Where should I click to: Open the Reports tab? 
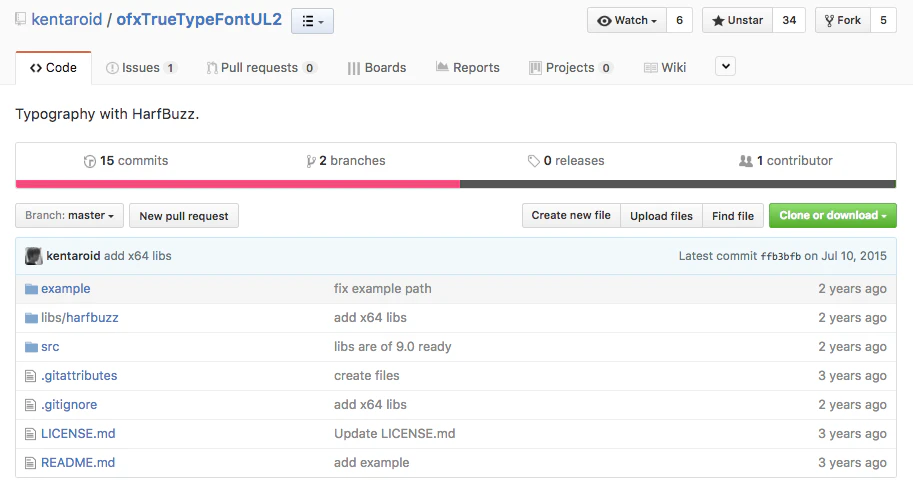[468, 68]
